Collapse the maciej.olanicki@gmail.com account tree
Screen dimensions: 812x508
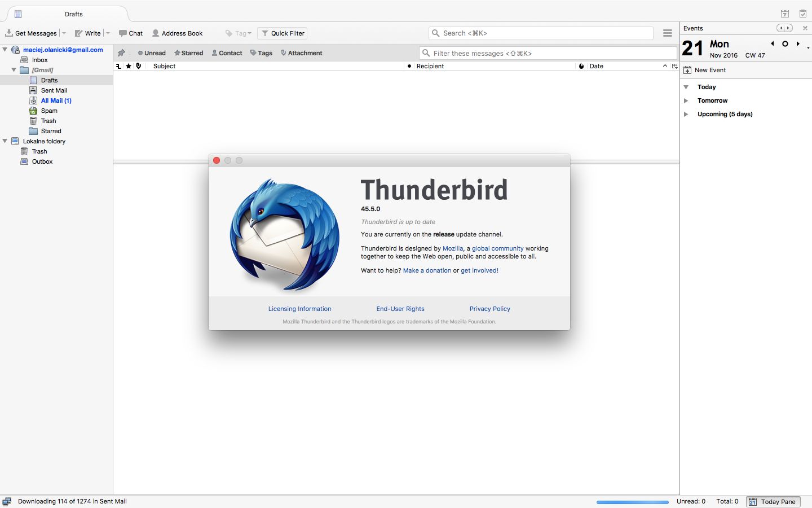click(5, 50)
